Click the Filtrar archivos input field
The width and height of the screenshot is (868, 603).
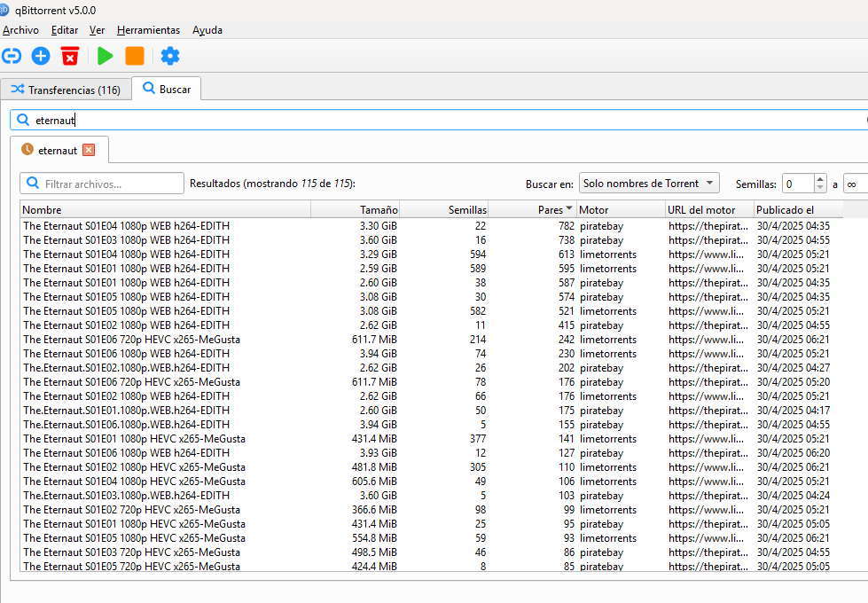click(x=102, y=184)
